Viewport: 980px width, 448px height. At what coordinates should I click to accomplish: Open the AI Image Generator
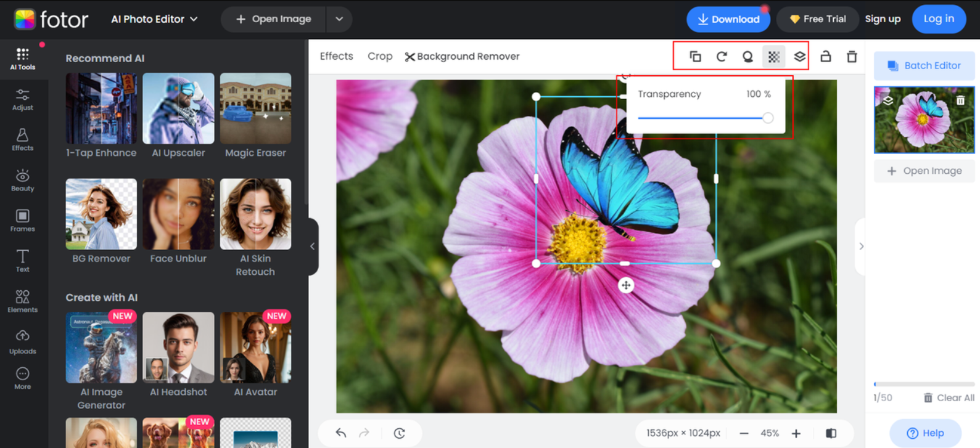[x=101, y=362]
